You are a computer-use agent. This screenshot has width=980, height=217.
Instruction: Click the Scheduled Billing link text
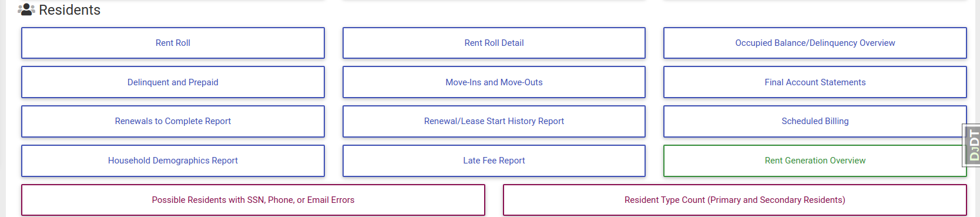[x=815, y=121]
